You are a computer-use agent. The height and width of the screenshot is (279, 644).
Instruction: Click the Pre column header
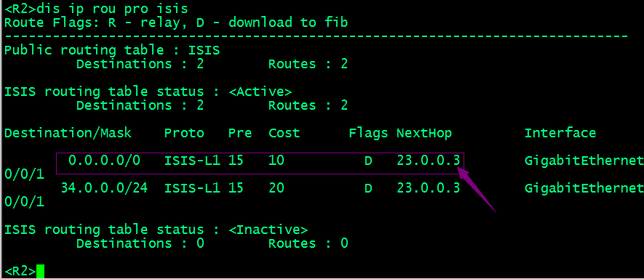point(240,133)
